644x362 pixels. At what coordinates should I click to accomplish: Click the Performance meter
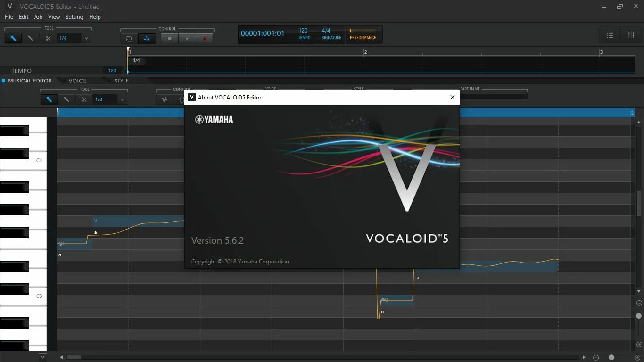click(x=363, y=34)
